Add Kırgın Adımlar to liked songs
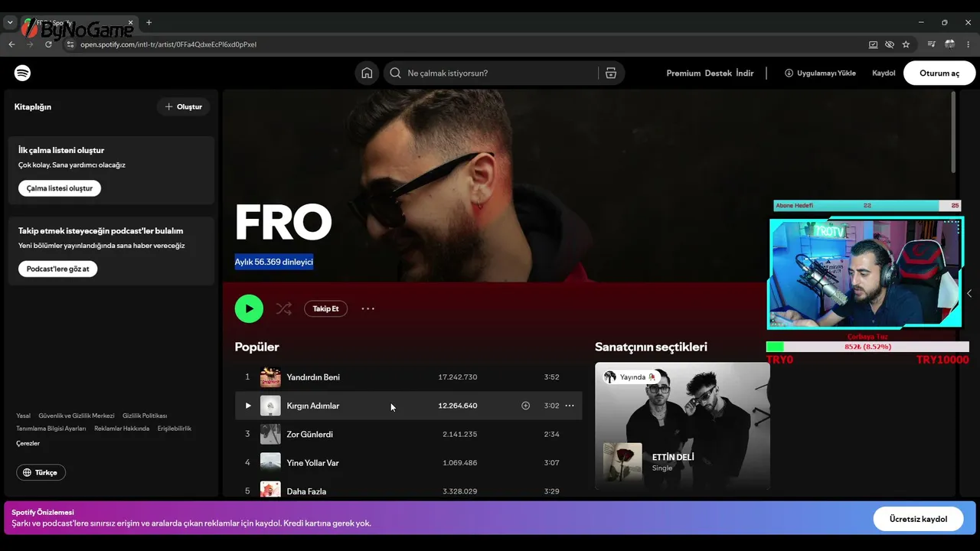 [x=525, y=406]
